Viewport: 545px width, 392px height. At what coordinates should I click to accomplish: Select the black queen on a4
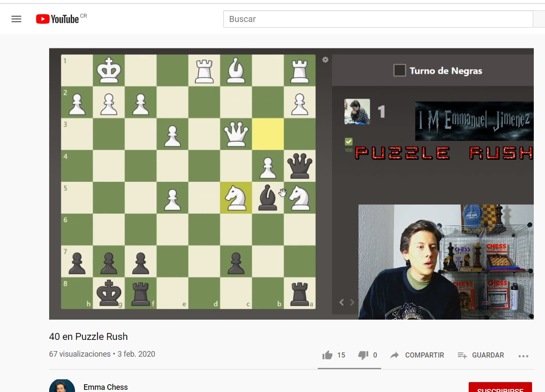tap(300, 166)
